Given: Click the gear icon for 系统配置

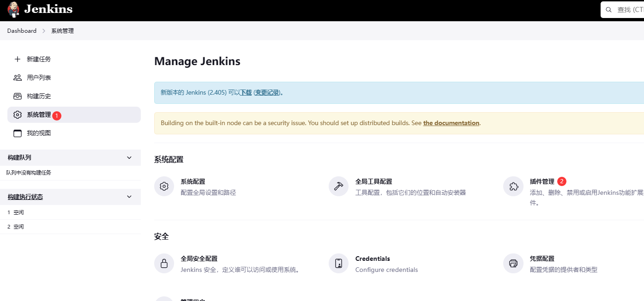Looking at the screenshot, I should (x=164, y=187).
